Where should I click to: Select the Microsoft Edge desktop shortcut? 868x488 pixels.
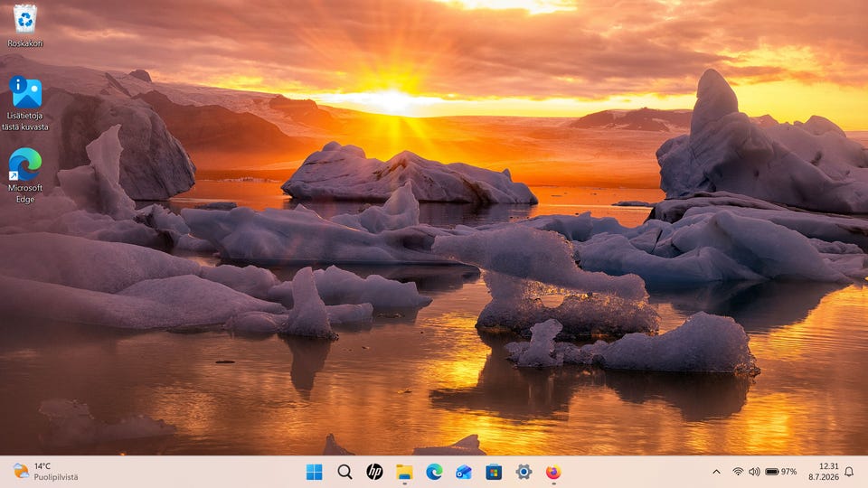coord(25,175)
